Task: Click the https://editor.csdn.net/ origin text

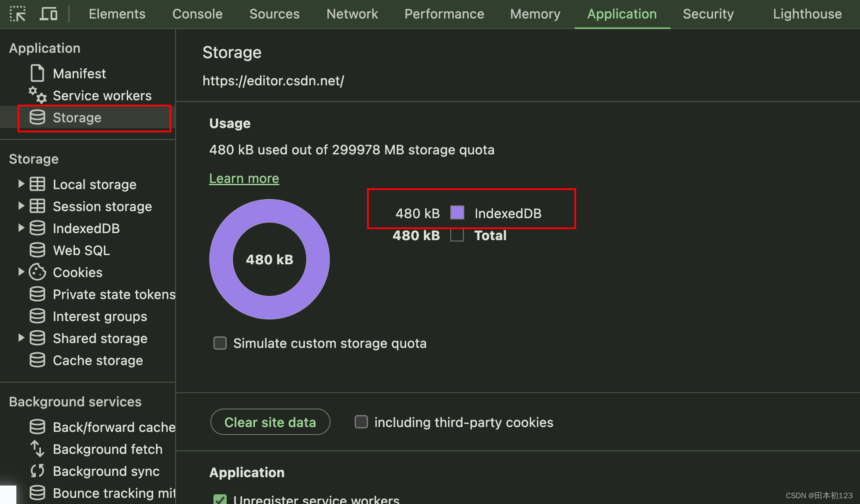Action: pyautogui.click(x=273, y=81)
